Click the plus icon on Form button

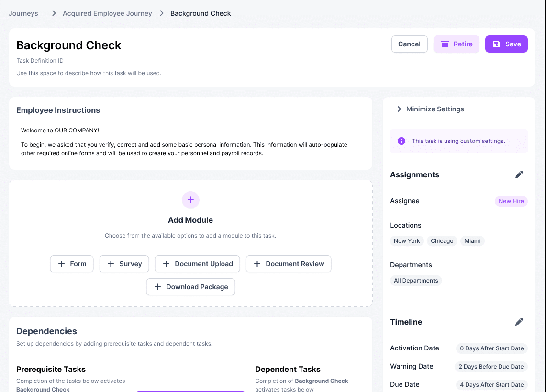pos(61,264)
